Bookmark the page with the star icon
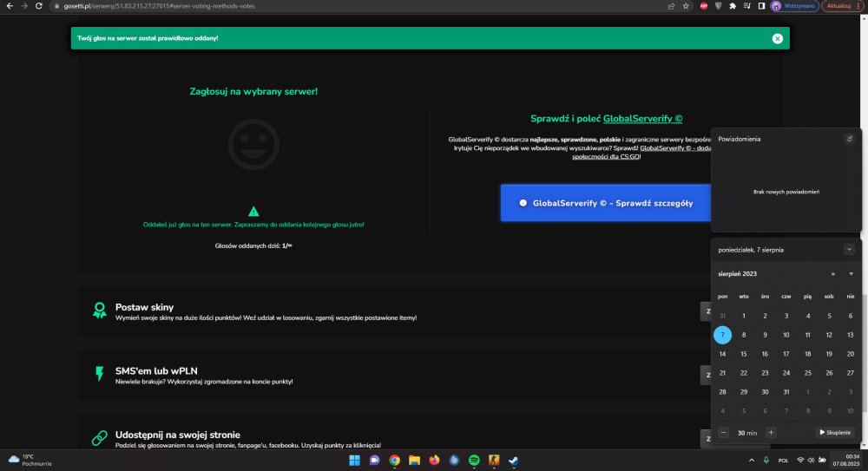 pyautogui.click(x=686, y=6)
